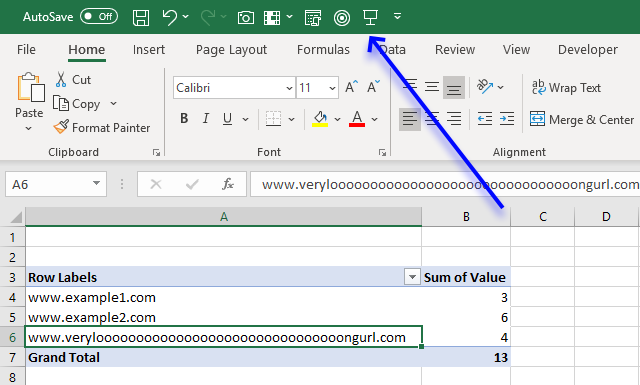The width and height of the screenshot is (640, 385).
Task: Switch to the Insert tab
Action: (x=149, y=50)
